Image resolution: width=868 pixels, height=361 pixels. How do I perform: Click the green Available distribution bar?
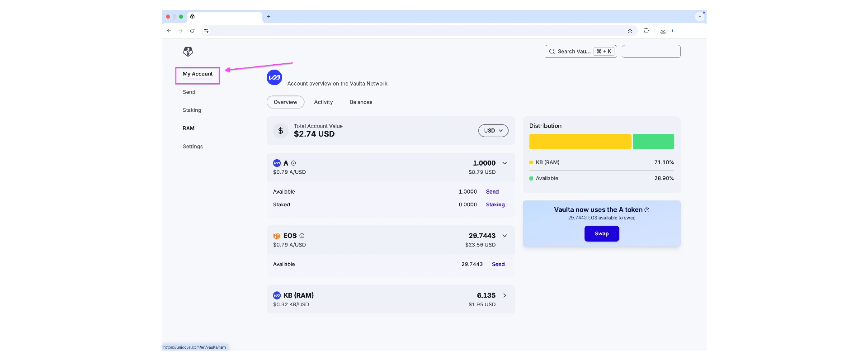point(653,142)
